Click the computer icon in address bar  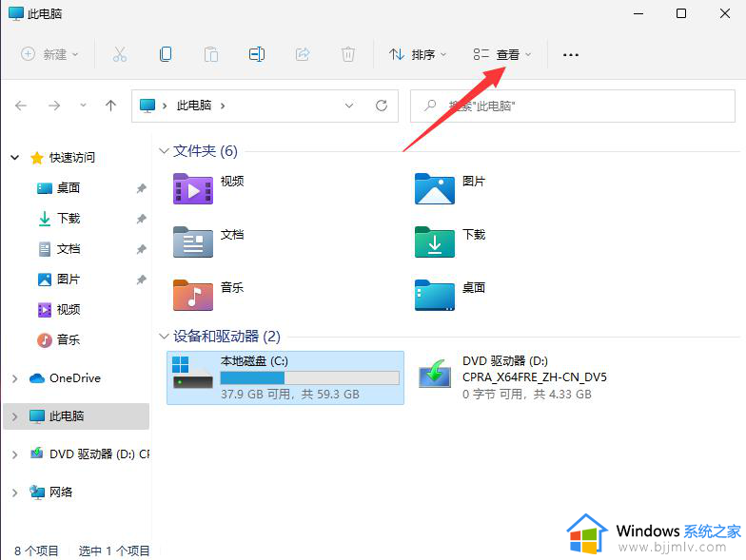(147, 105)
